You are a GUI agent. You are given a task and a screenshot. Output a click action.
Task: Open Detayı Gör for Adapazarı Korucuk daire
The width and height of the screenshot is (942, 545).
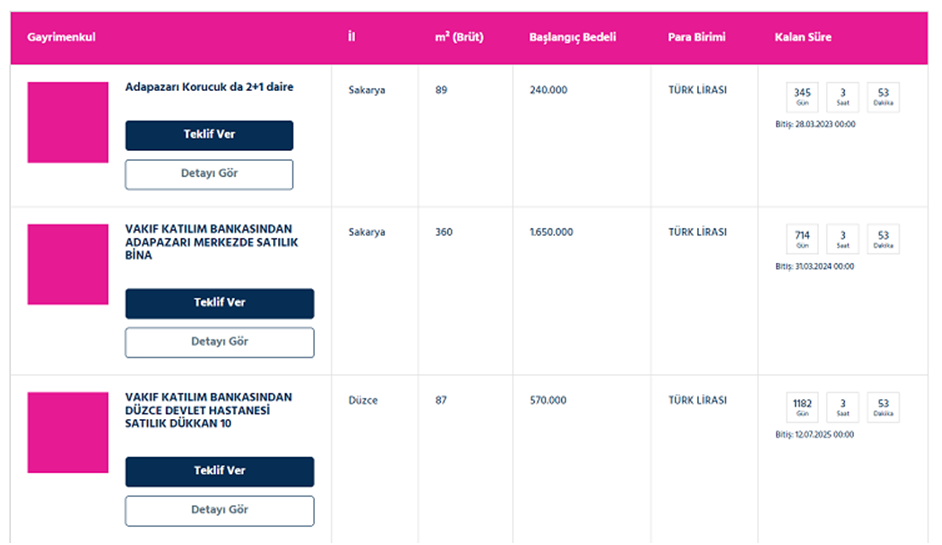209,174
